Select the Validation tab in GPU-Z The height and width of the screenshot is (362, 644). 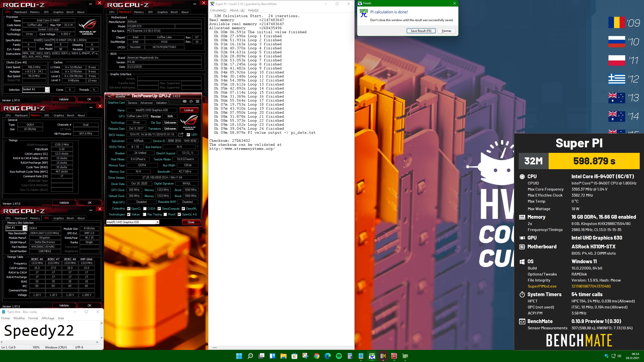tap(161, 103)
